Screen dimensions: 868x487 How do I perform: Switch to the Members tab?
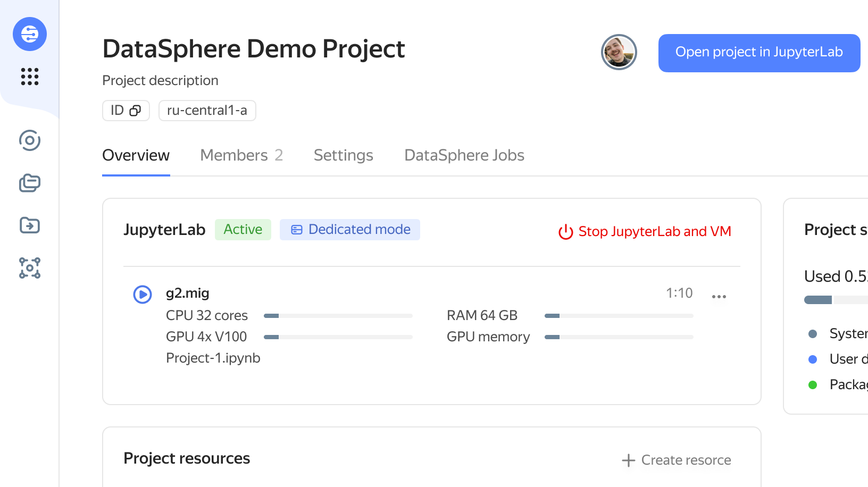coord(242,155)
